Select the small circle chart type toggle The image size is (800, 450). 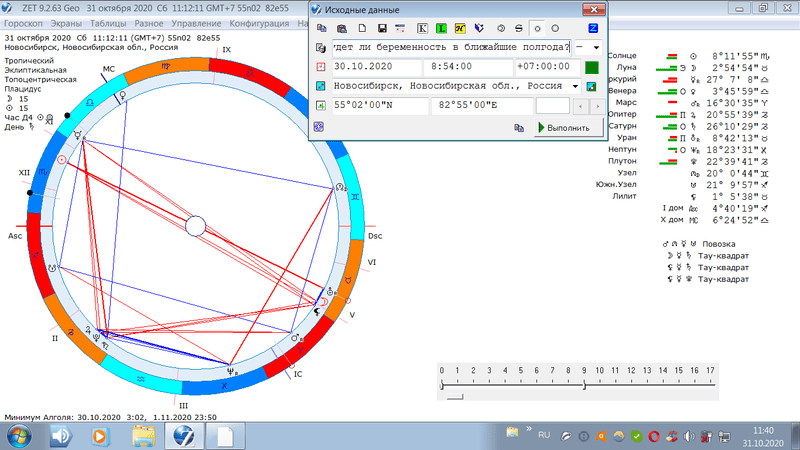coord(536,27)
